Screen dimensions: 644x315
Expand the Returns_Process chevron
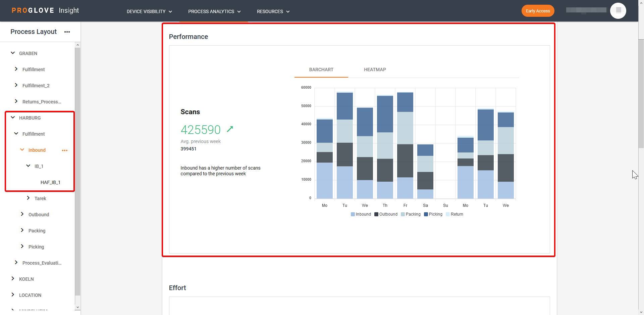[x=16, y=101]
